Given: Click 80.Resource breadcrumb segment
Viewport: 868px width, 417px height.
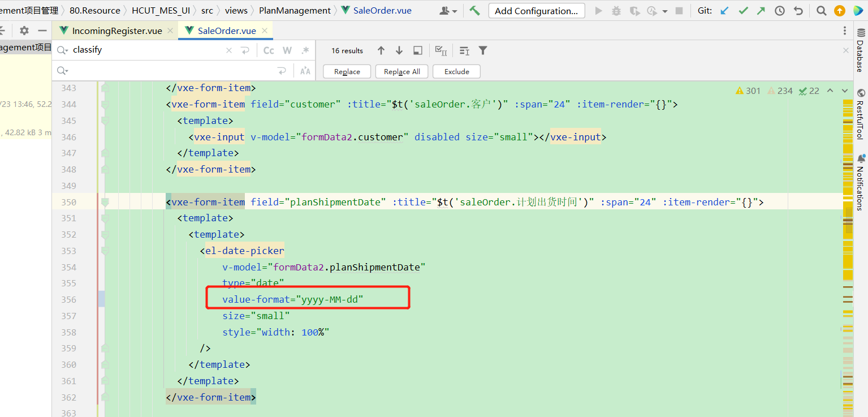Looking at the screenshot, I should pos(95,11).
